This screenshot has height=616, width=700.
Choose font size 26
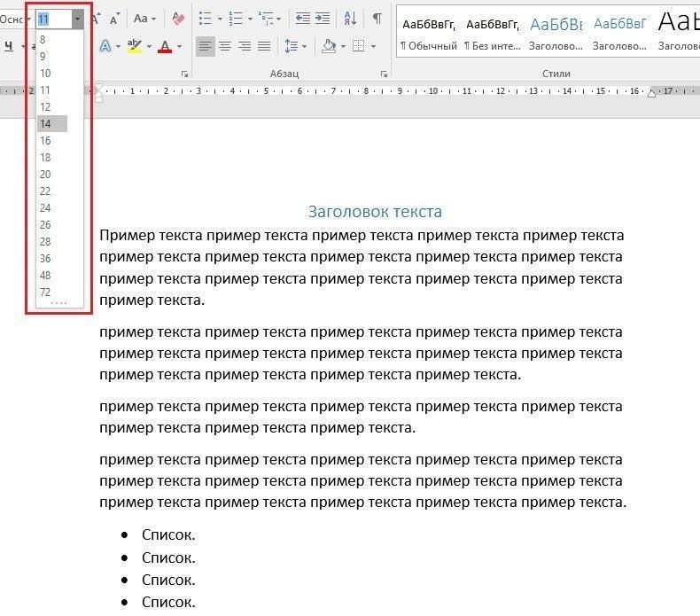click(x=60, y=225)
